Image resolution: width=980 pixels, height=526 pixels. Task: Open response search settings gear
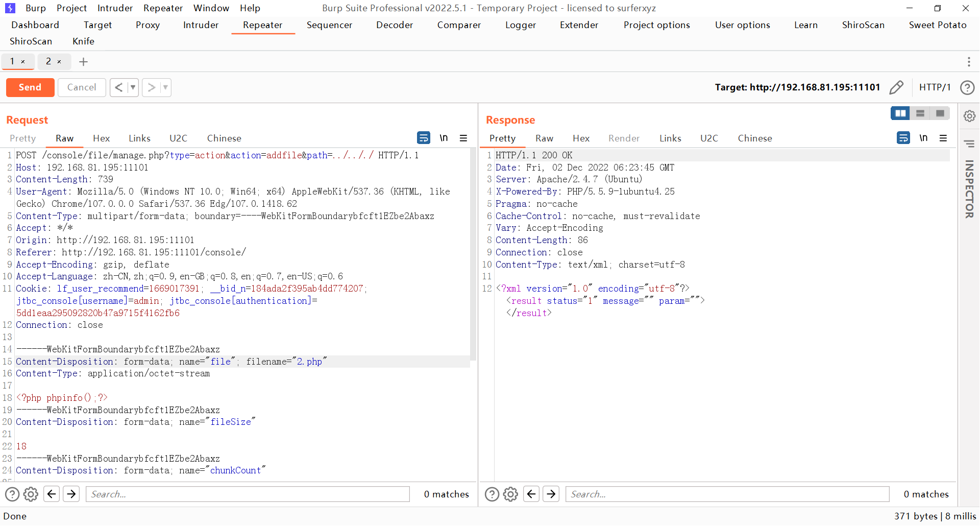[511, 494]
